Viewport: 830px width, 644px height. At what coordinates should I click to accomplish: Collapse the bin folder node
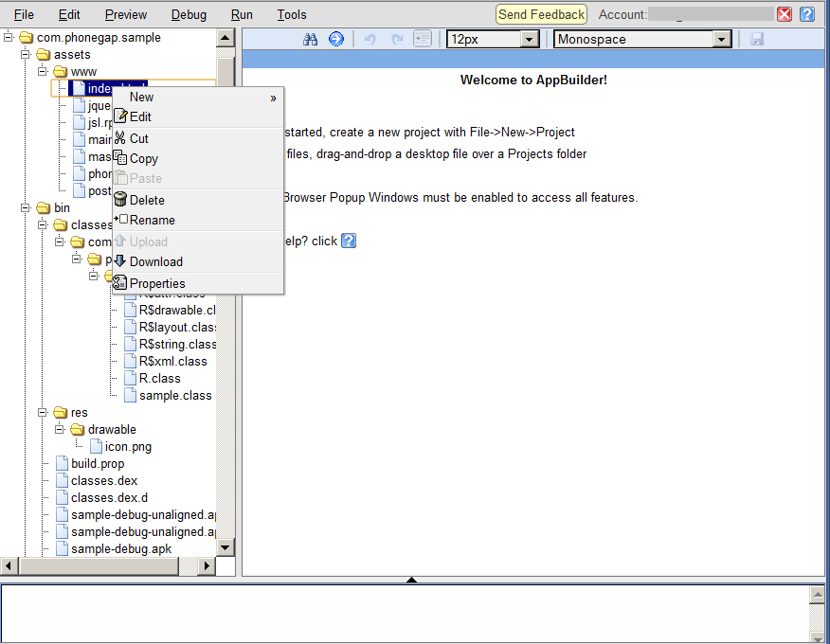coord(26,207)
